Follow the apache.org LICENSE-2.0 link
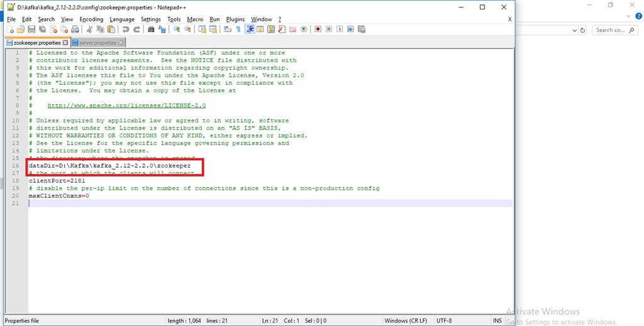Image resolution: width=644 pixels, height=326 pixels. pyautogui.click(x=126, y=106)
